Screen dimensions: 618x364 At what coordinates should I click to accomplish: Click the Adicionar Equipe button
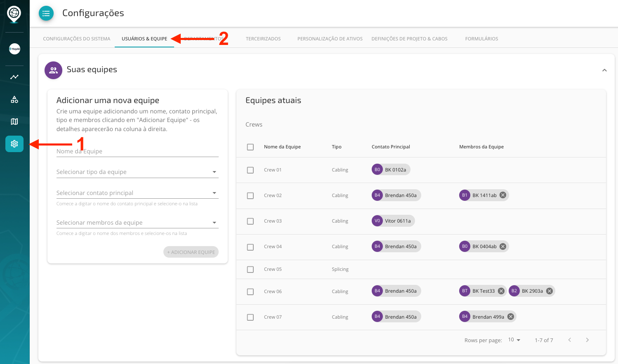191,252
